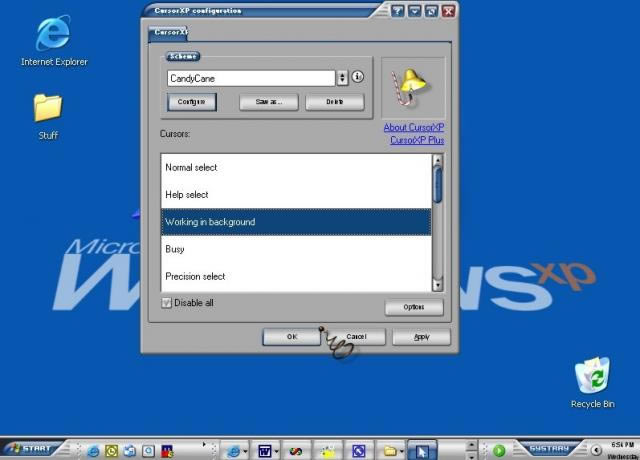Screen dimensions: 640x460
Task: Click cursor list scroll up arrow
Action: (x=438, y=160)
